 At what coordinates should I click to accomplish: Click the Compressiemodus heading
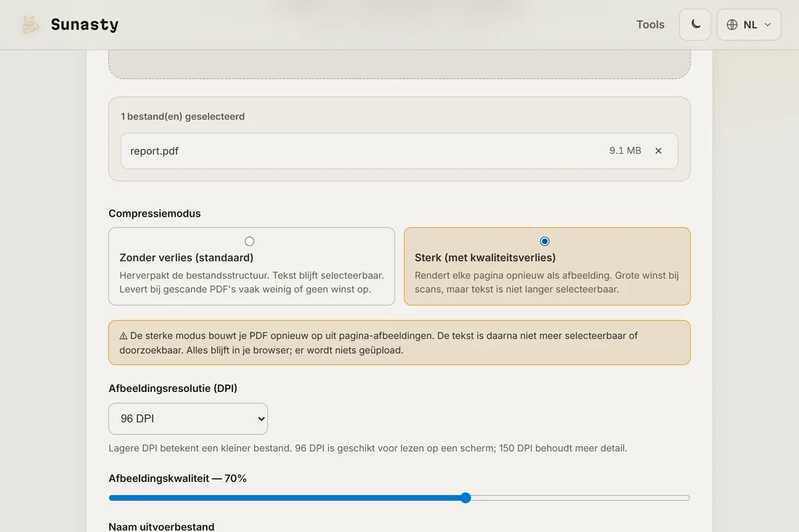coord(155,214)
